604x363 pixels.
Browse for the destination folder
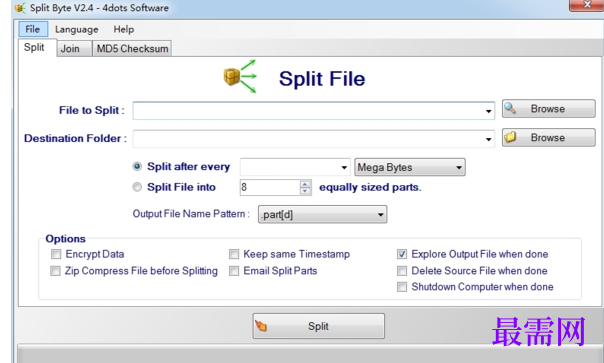point(549,138)
